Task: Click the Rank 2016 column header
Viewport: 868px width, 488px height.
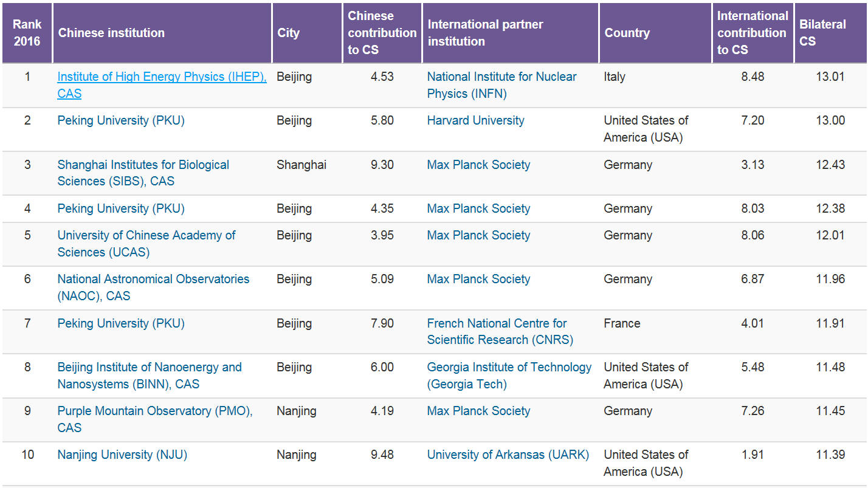Action: (27, 33)
